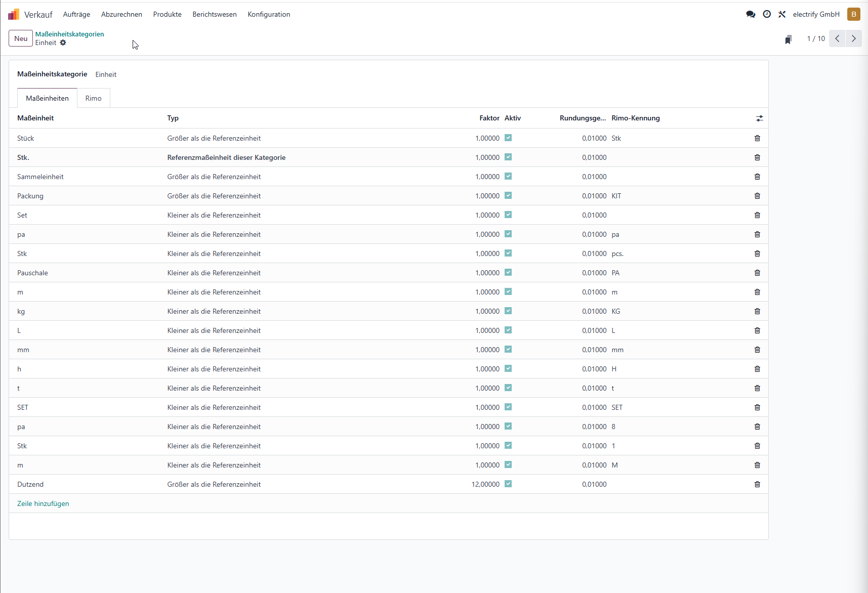Open the Odoo Verkauf app home icon
This screenshot has width=868, height=593.
[x=14, y=14]
